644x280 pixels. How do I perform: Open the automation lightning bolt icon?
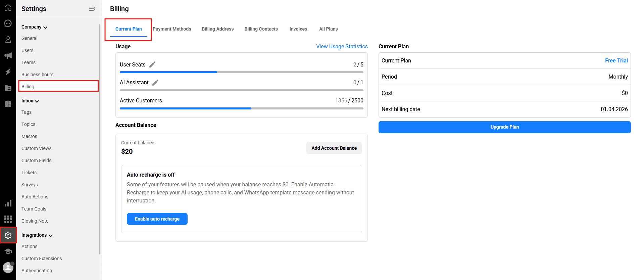pos(8,72)
